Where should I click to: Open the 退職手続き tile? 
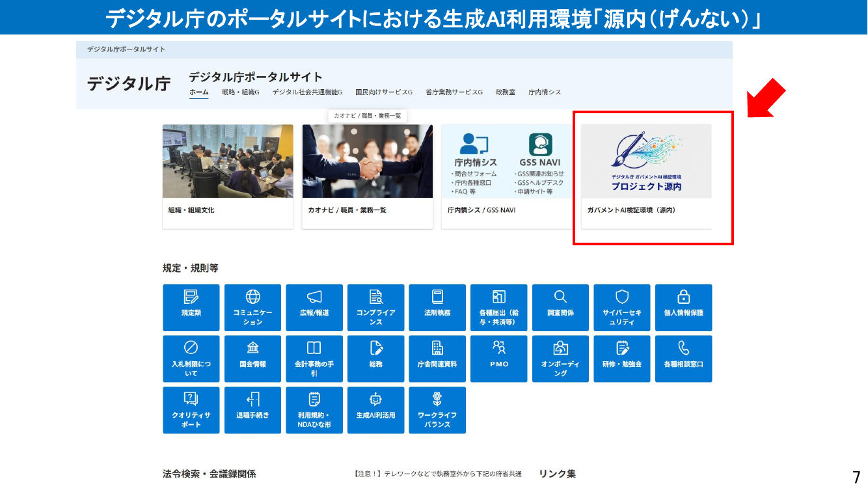coord(252,410)
